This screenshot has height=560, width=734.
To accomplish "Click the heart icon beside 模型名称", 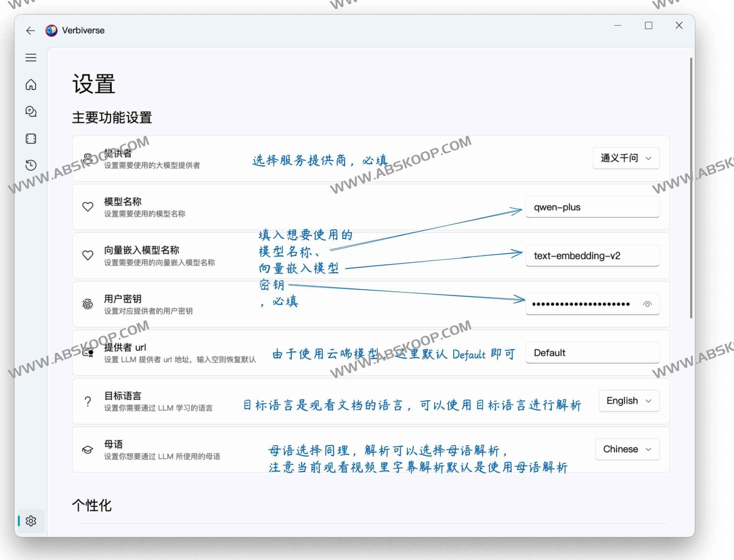I will click(x=88, y=207).
